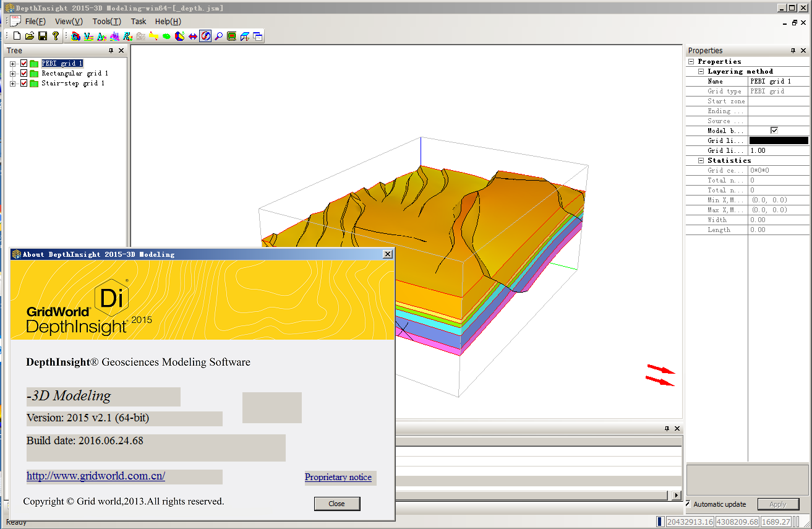Click the Close button in About dialog
This screenshot has height=529, width=812.
337,504
